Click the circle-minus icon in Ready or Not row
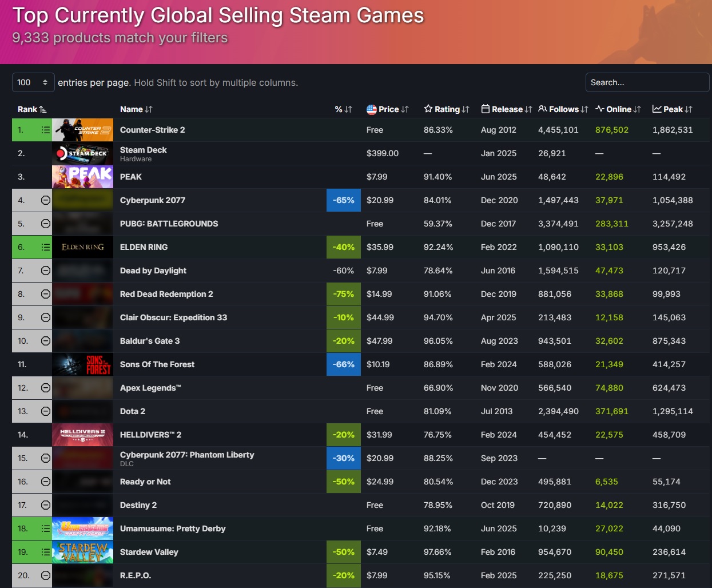This screenshot has width=712, height=588. pos(46,482)
